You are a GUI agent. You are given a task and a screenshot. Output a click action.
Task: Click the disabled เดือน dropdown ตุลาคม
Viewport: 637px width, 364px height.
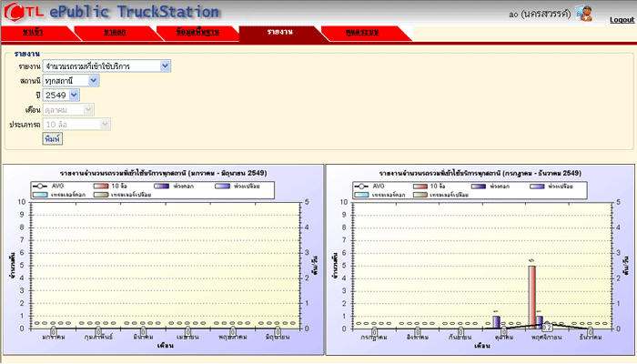tap(68, 110)
